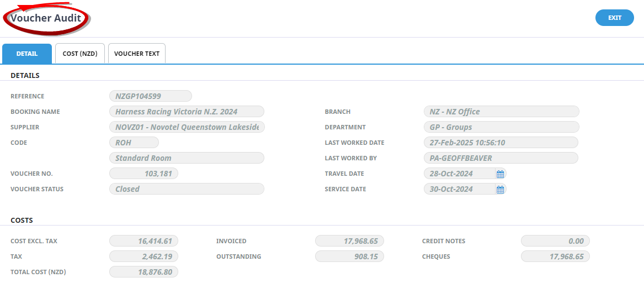
Task: Select the Branch field NZ Office
Action: [501, 112]
